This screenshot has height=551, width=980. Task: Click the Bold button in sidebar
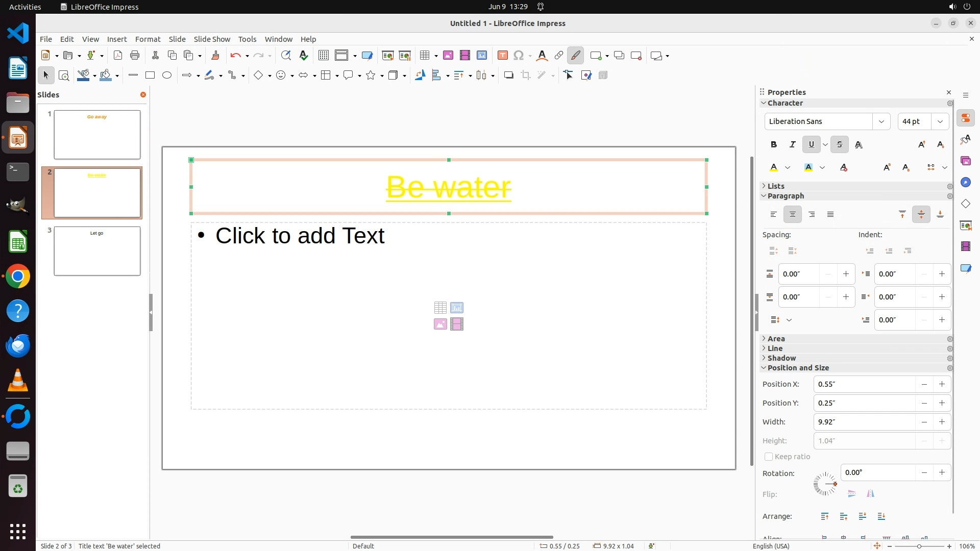click(774, 144)
